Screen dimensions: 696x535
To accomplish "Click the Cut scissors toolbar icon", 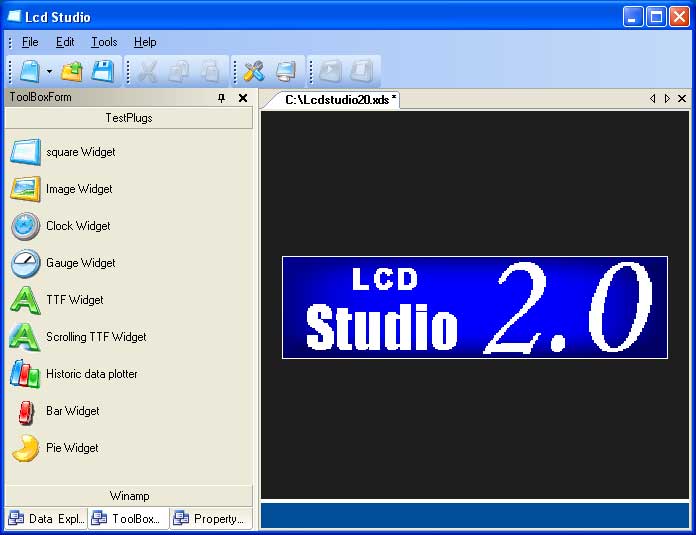I will (x=148, y=71).
